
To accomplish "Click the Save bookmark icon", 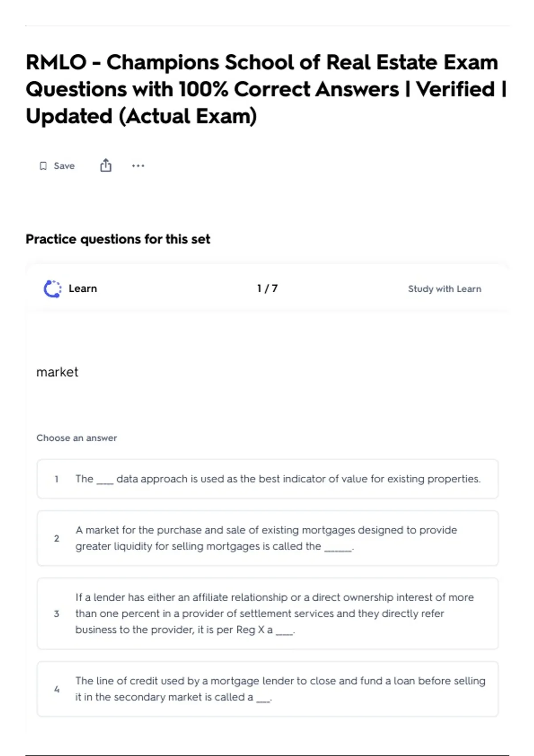I will [x=43, y=166].
